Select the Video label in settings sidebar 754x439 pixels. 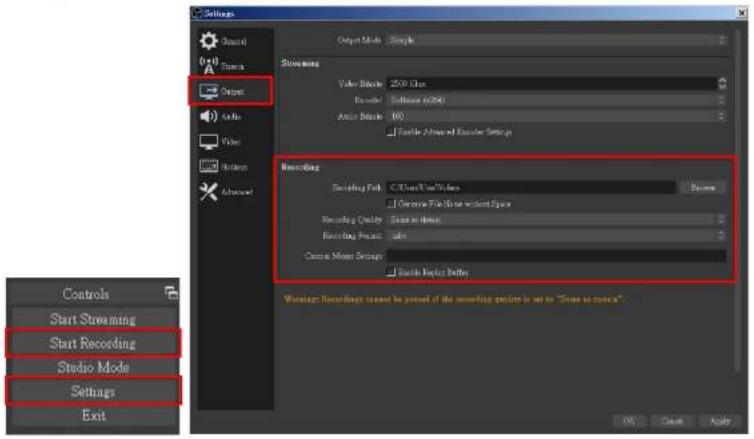(x=231, y=141)
